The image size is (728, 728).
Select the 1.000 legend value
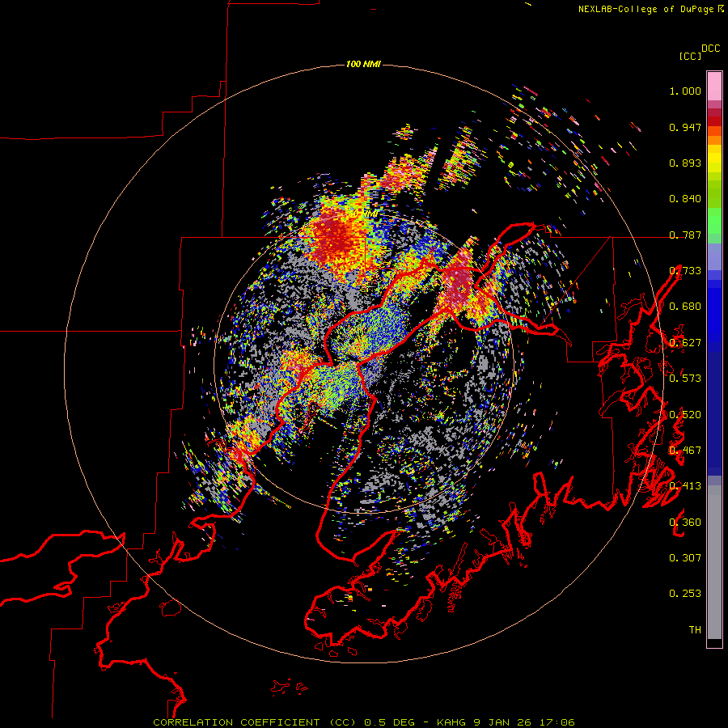click(685, 91)
